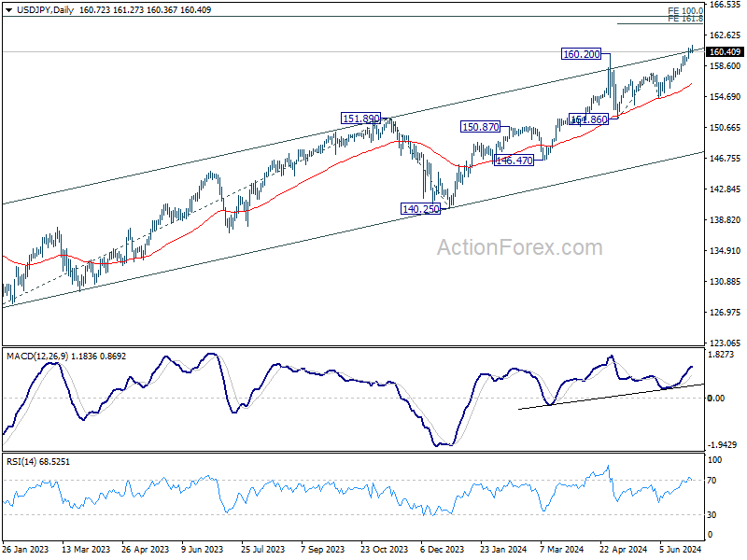Screen dimensions: 747x560
Task: Click the 23 Jan 2024 date label
Action: click(503, 549)
